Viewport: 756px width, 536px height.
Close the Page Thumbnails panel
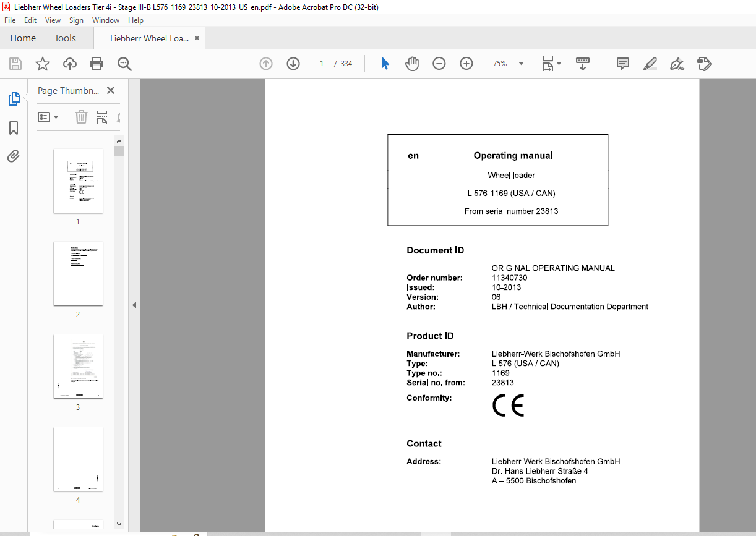(111, 90)
